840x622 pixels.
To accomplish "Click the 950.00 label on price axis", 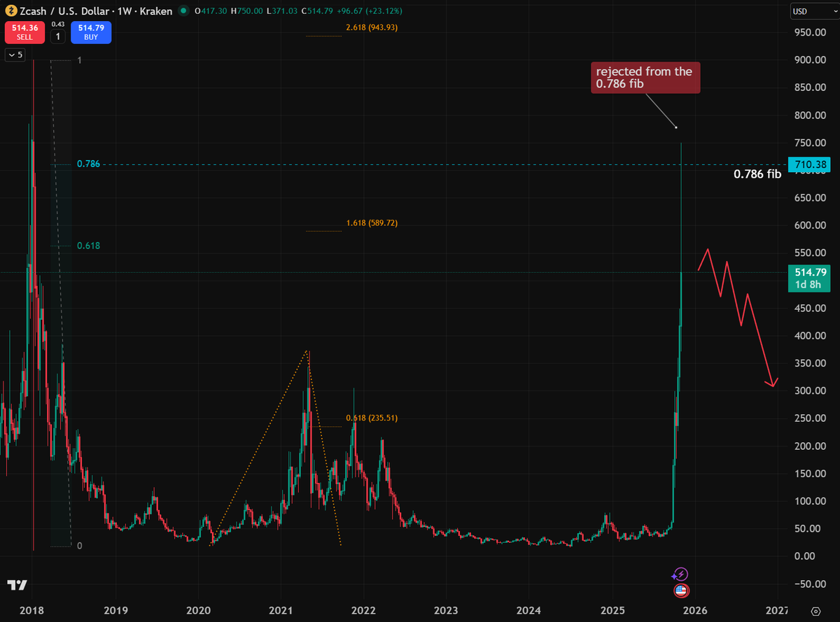I will click(810, 32).
